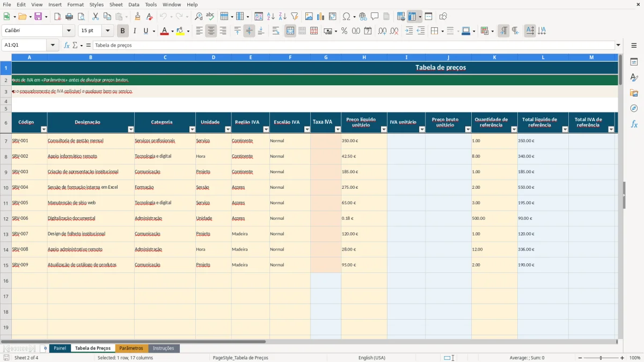The image size is (644, 362).
Task: Run the spelling check
Action: [x=210, y=17]
